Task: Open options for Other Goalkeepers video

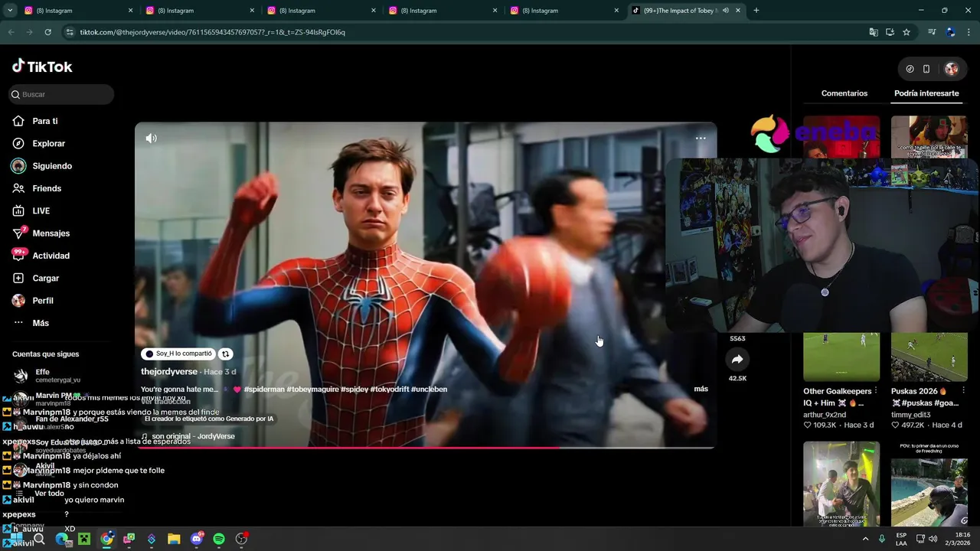Action: 876,391
